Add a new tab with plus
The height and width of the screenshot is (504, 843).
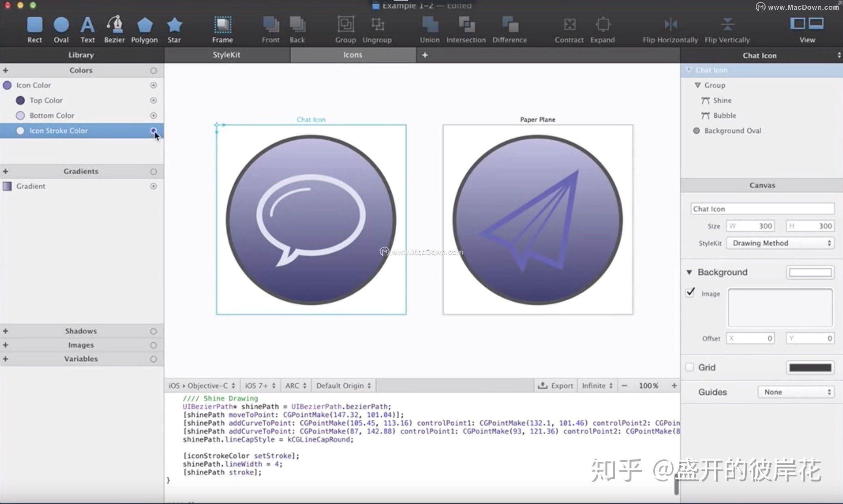pyautogui.click(x=425, y=55)
